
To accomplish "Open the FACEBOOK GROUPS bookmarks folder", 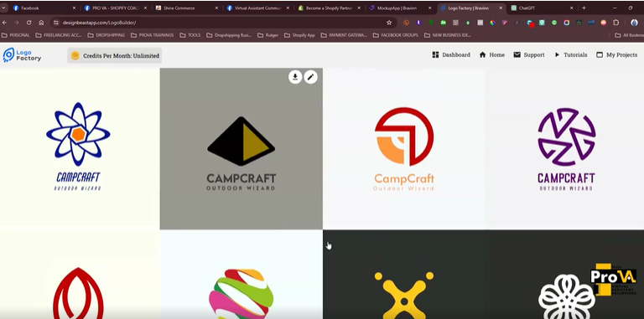I will 396,35.
